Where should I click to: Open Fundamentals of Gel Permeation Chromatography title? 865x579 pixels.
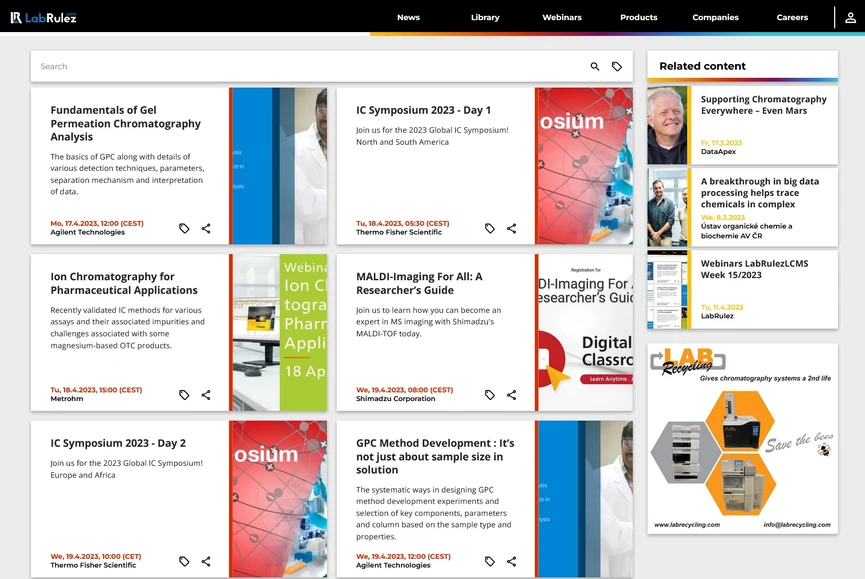(x=125, y=124)
